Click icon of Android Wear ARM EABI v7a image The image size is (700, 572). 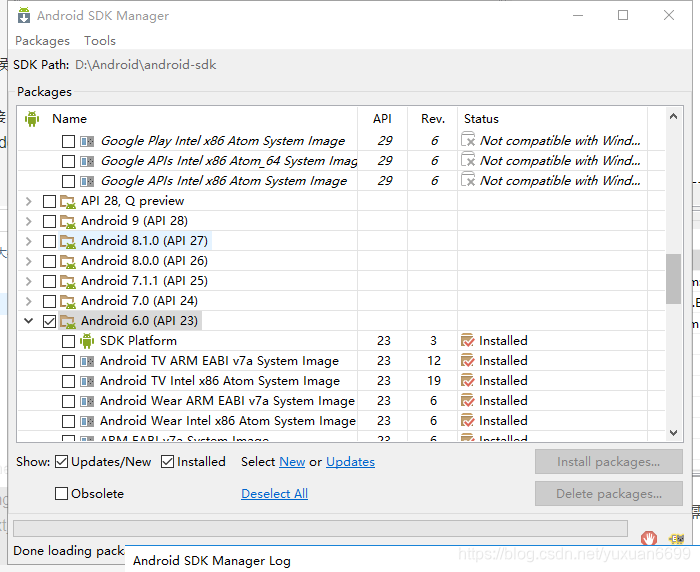point(87,401)
